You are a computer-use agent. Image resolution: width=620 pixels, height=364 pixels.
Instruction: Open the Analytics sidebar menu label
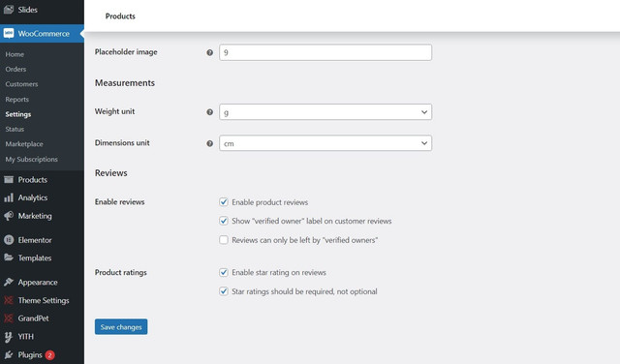(x=33, y=197)
